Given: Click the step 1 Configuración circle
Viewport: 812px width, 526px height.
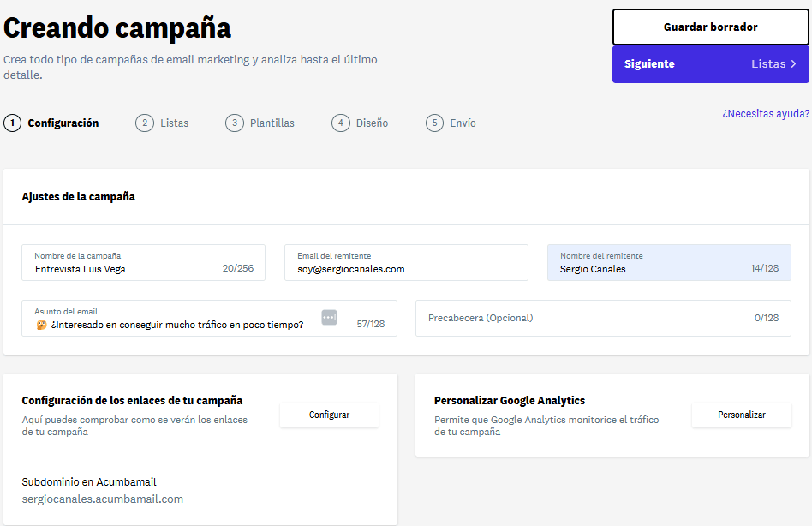Looking at the screenshot, I should click(x=12, y=123).
